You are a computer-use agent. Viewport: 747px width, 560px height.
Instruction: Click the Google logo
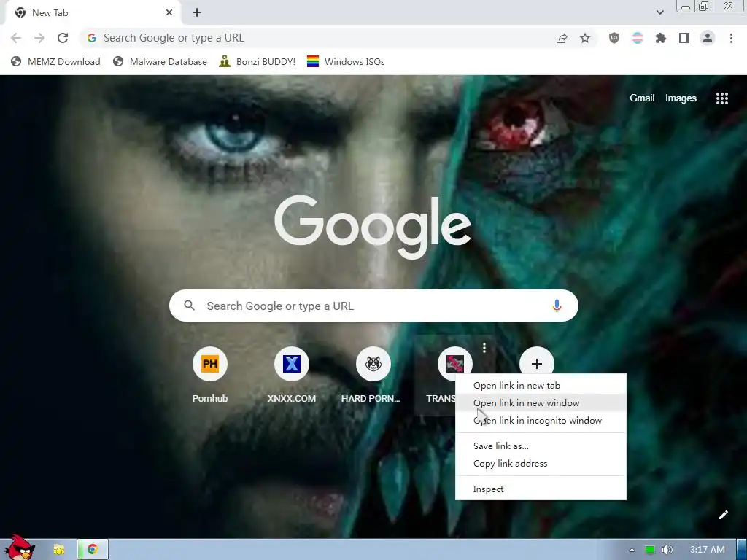click(373, 227)
